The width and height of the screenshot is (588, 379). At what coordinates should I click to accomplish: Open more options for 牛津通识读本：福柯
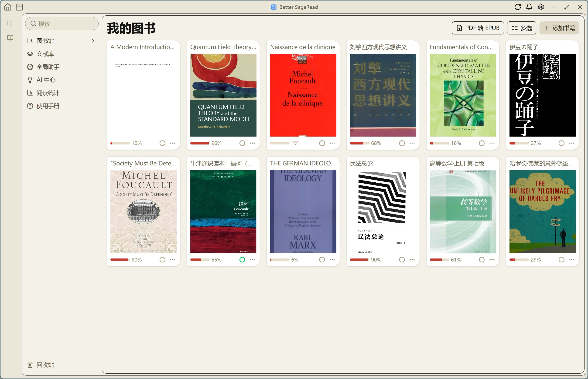252,260
